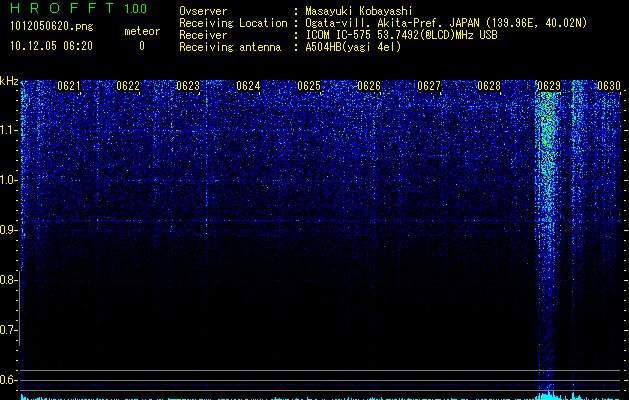This screenshot has width=629, height=400.
Task: Click the A504HB(yagi 4el) antenna value
Action: tap(353, 47)
